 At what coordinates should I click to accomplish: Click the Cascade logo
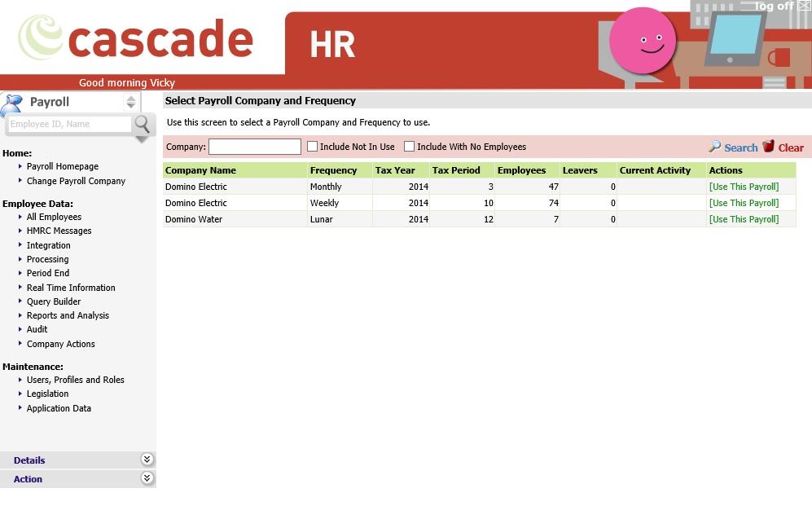tap(136, 38)
